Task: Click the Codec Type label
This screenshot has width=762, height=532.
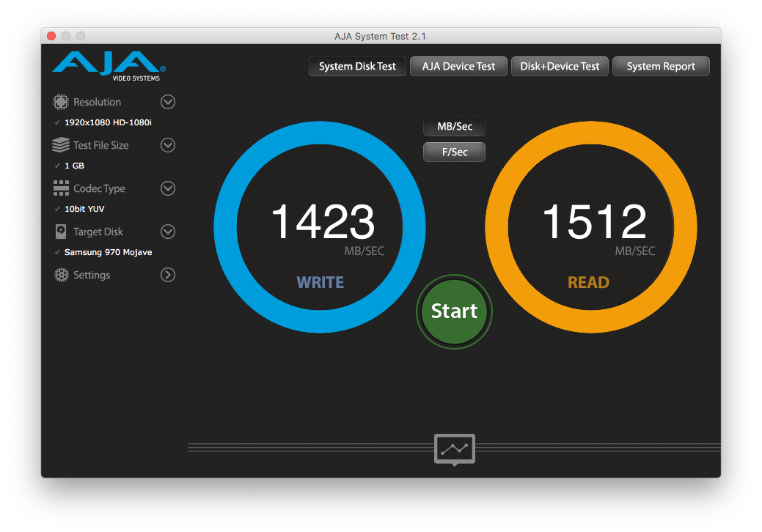Action: (x=99, y=188)
